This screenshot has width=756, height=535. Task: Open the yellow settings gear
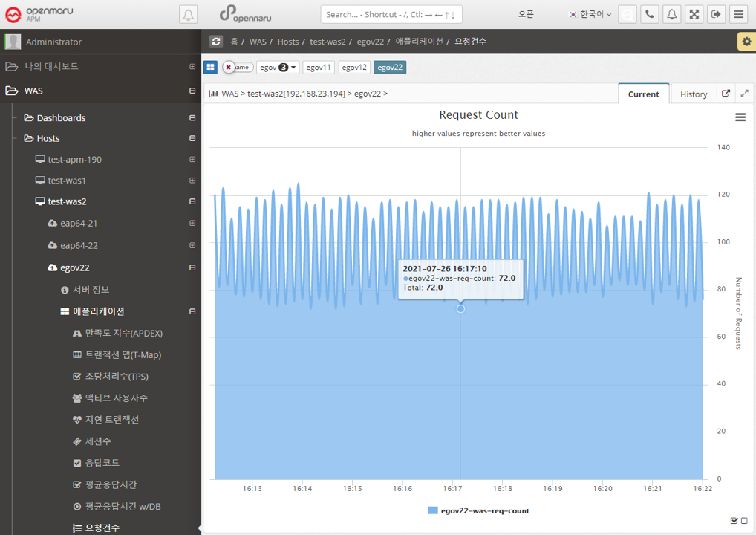(746, 42)
